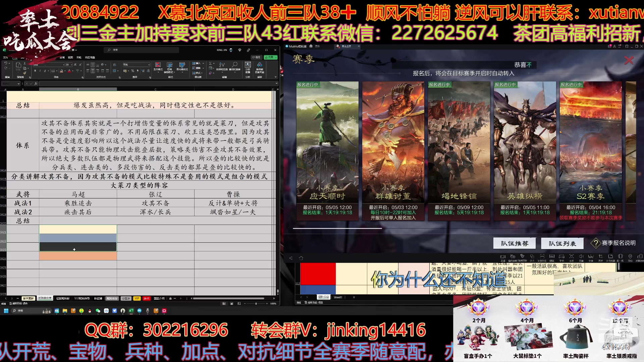Click MuMu emulator back arrow icon
The height and width of the screenshot is (362, 644).
click(291, 258)
